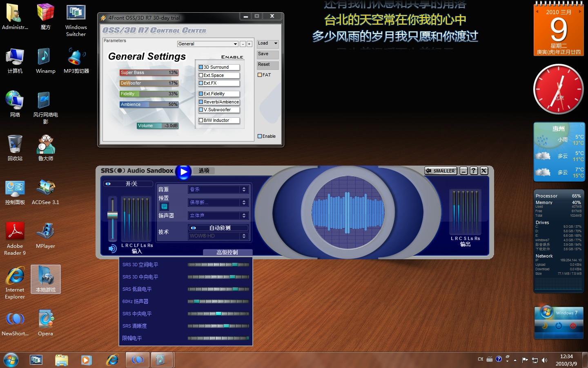Click the preset save icon under 预置

164,206
